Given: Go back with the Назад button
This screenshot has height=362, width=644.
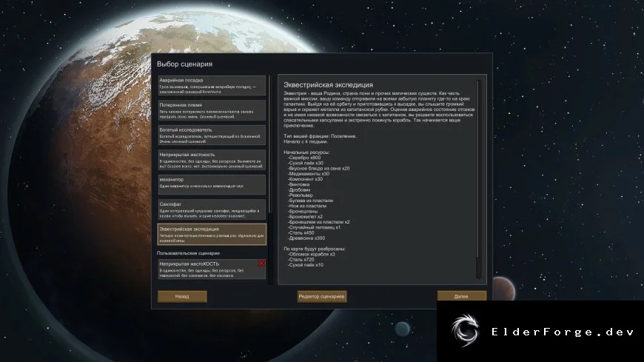Looking at the screenshot, I should pyautogui.click(x=182, y=296).
